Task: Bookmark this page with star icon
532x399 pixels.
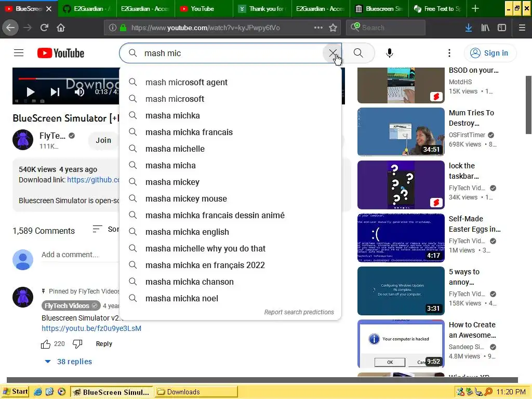Action: (333, 28)
